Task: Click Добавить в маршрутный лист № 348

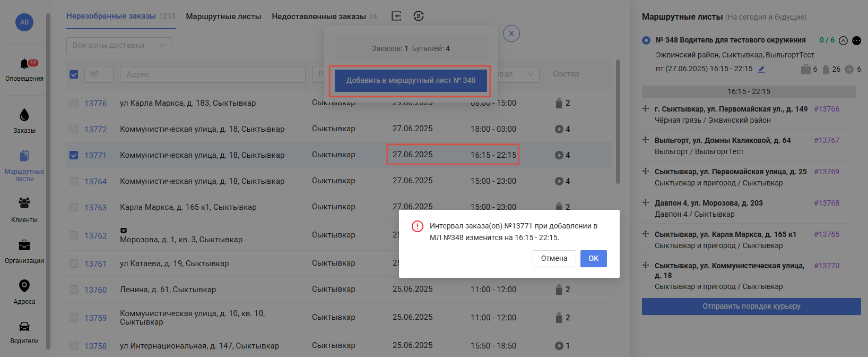Action: pos(411,81)
